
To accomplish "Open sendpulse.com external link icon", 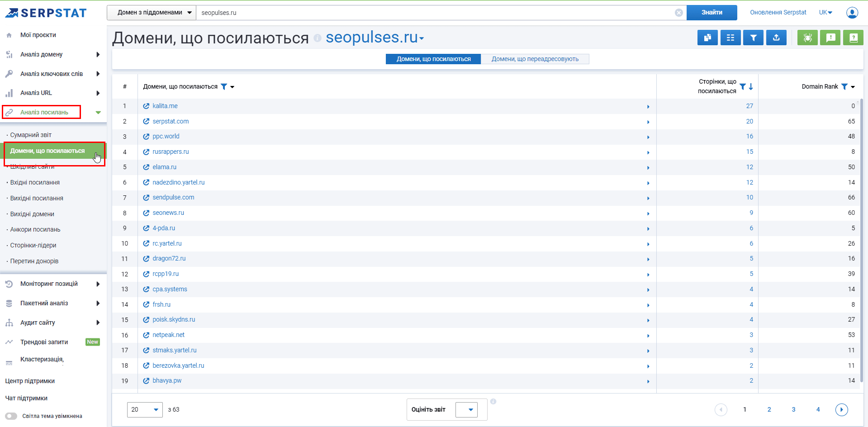I will (x=146, y=197).
